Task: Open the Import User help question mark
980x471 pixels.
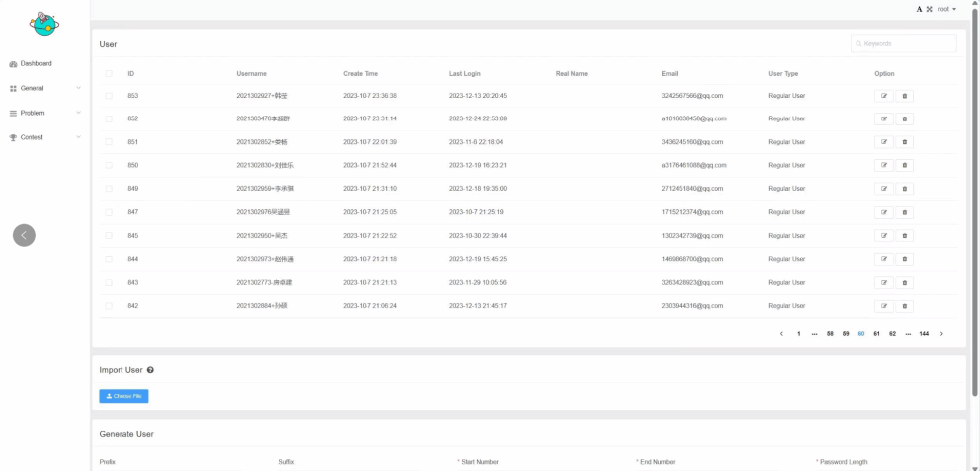Action: (150, 370)
